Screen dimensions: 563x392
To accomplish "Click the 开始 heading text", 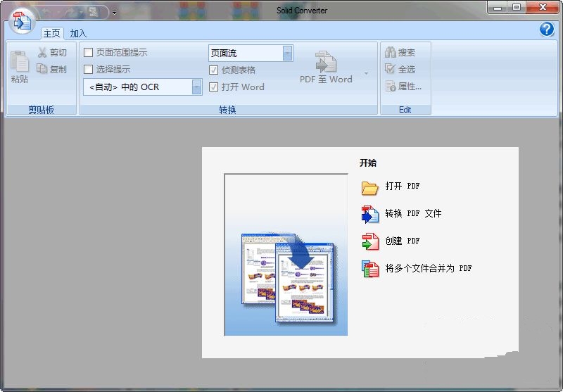I will 368,163.
